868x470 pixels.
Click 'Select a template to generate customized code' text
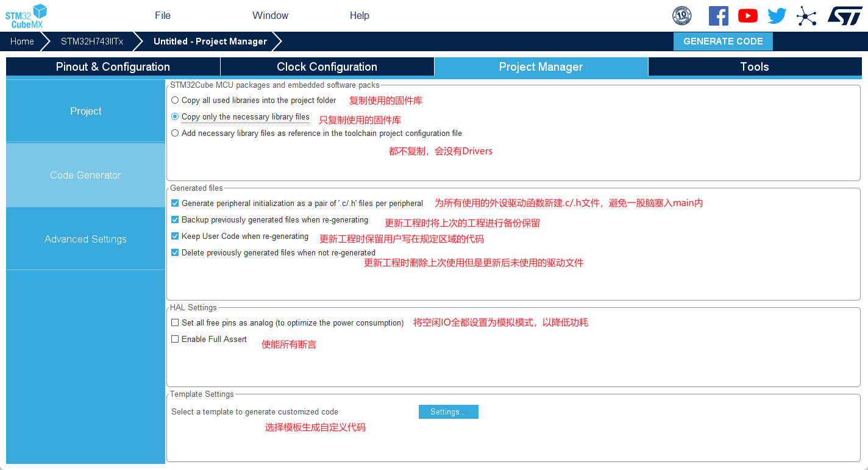click(255, 411)
